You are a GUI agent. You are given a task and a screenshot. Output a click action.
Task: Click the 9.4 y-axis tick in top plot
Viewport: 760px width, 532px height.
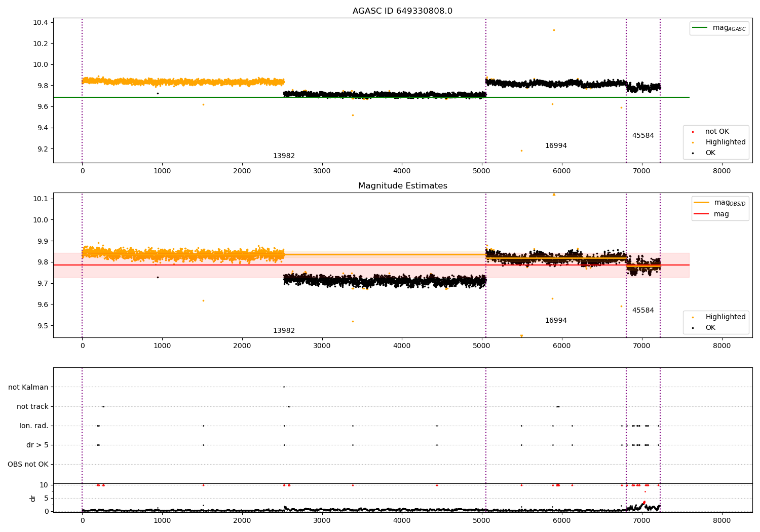tap(43, 128)
